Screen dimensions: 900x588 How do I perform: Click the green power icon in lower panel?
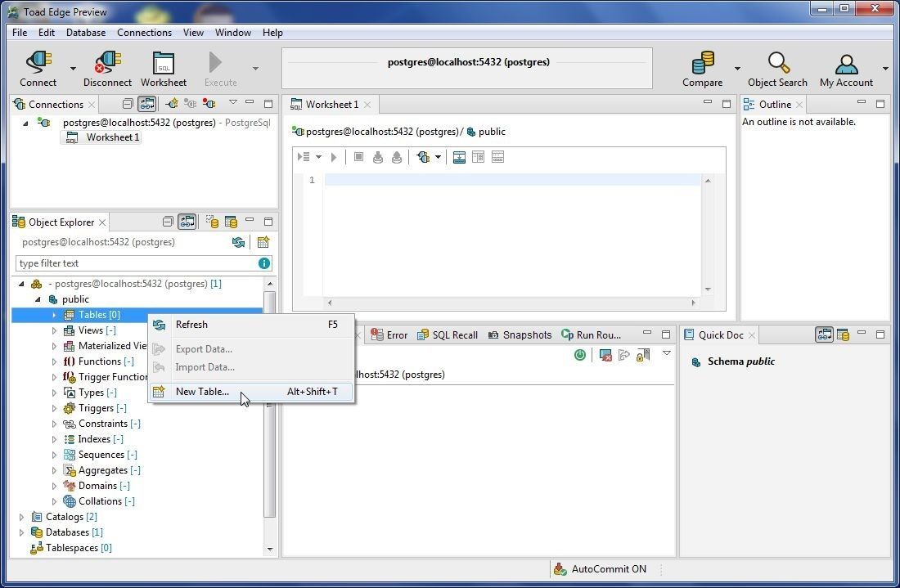pos(580,355)
